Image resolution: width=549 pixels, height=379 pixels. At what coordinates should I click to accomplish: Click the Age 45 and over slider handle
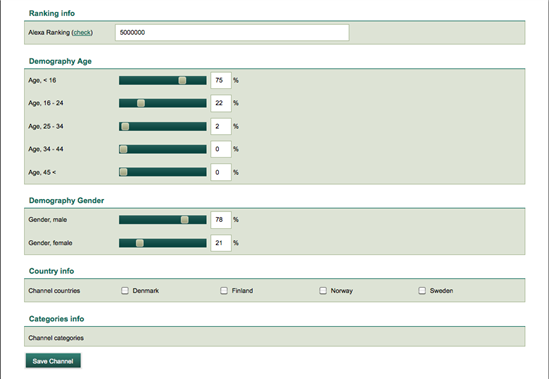[123, 172]
